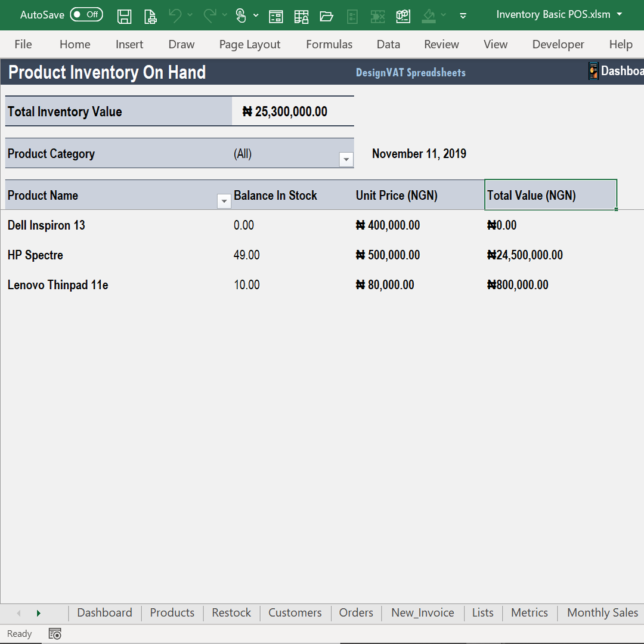Click the 3D Models icon on the toolbar
The height and width of the screenshot is (644, 644).
pos(402,16)
